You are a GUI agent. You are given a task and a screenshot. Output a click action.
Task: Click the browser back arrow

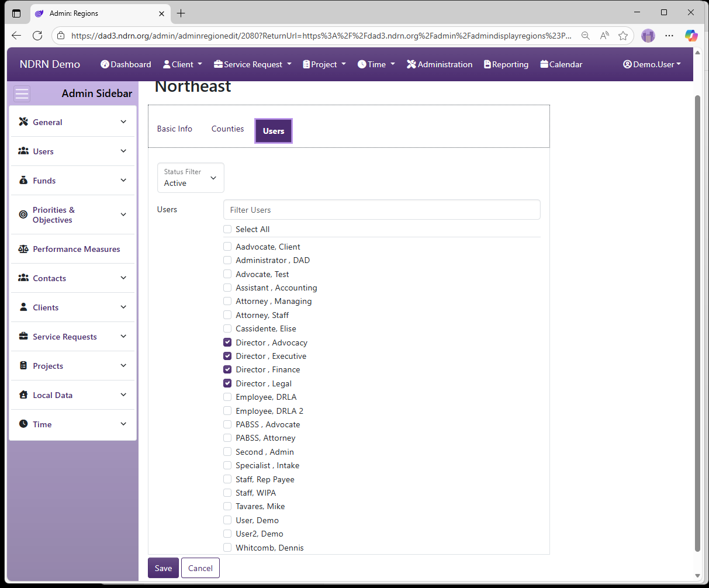pyautogui.click(x=16, y=36)
